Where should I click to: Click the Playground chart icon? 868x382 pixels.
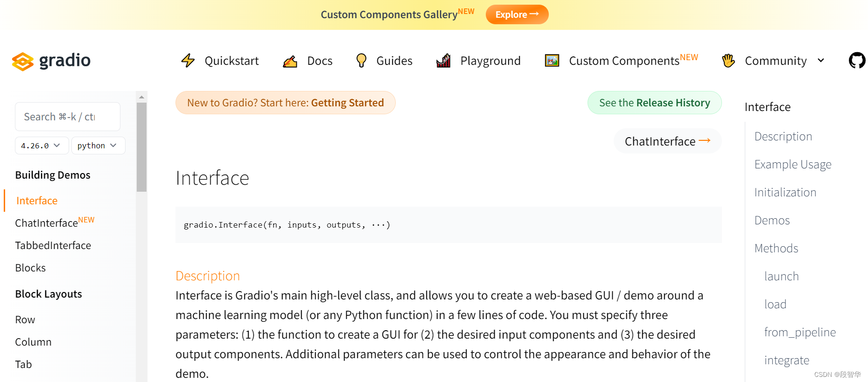[443, 61]
